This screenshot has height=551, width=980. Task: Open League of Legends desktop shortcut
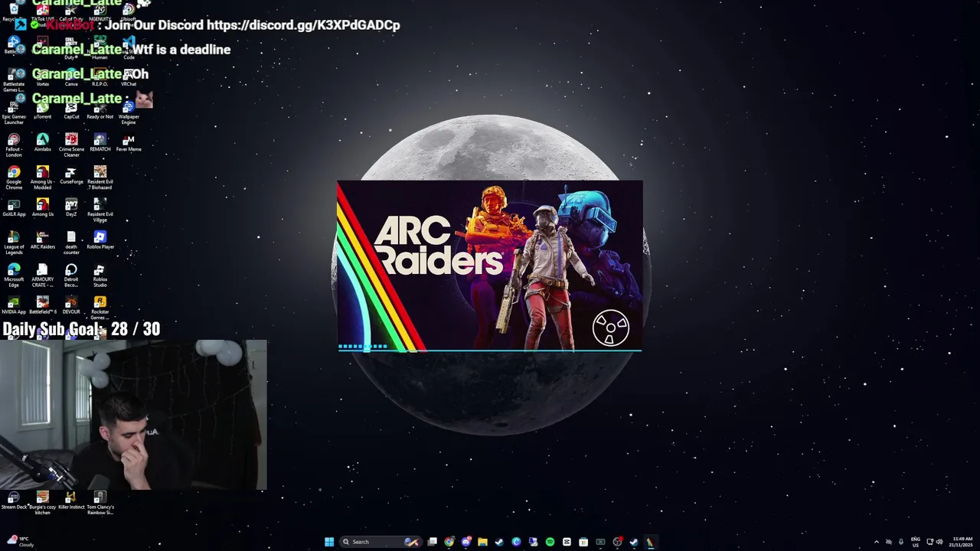(x=14, y=243)
